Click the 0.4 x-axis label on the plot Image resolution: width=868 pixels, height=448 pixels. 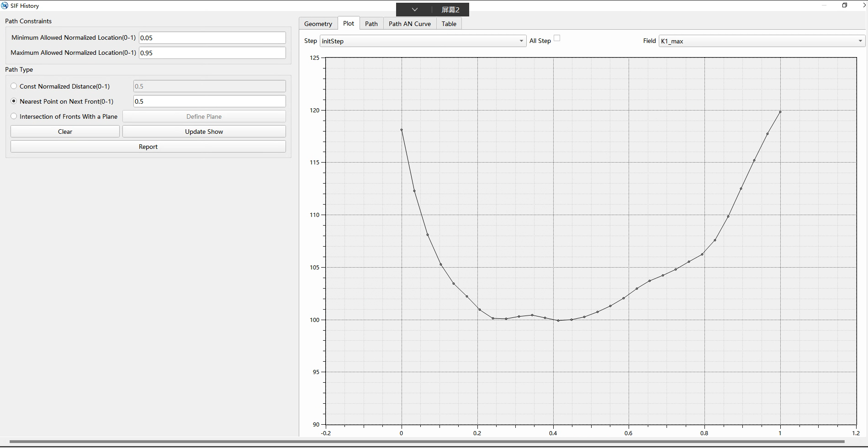[x=553, y=433]
